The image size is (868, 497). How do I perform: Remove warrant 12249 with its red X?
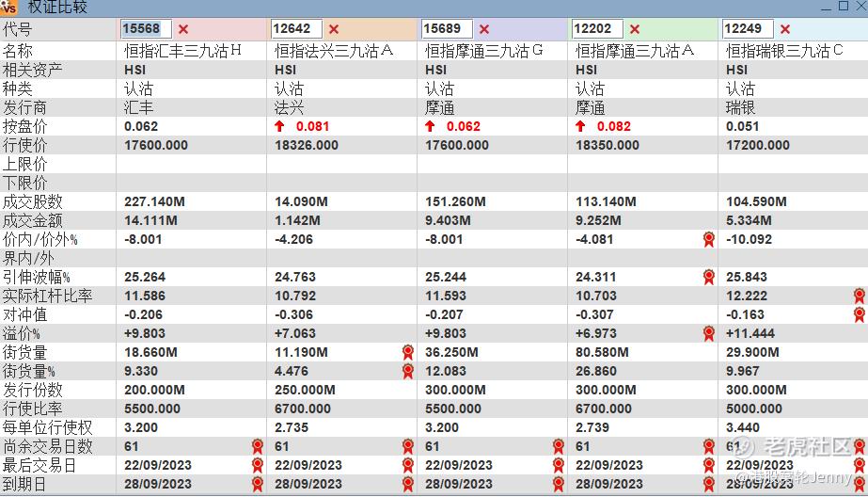(x=785, y=29)
